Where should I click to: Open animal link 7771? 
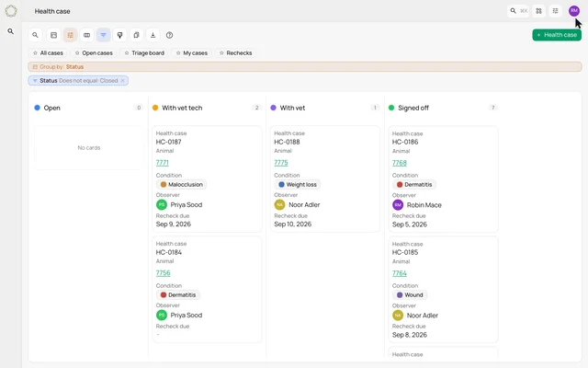pyautogui.click(x=163, y=163)
